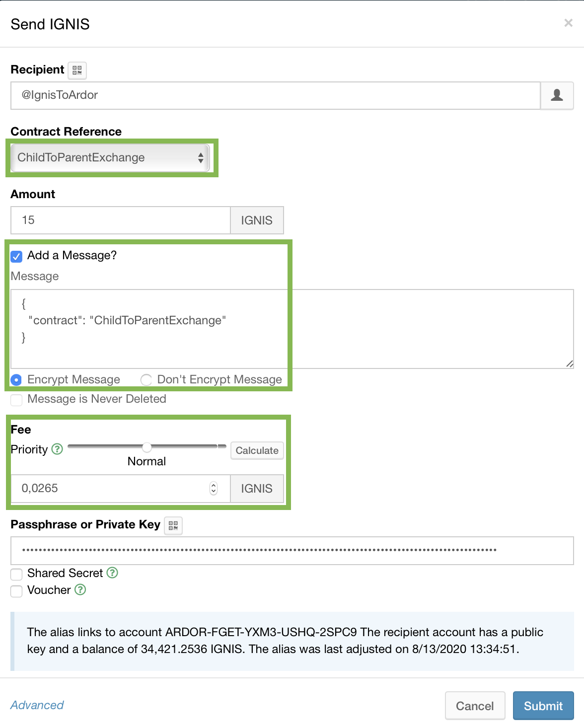Open Contract Reference dropdown
Image resolution: width=584 pixels, height=728 pixels.
point(110,158)
